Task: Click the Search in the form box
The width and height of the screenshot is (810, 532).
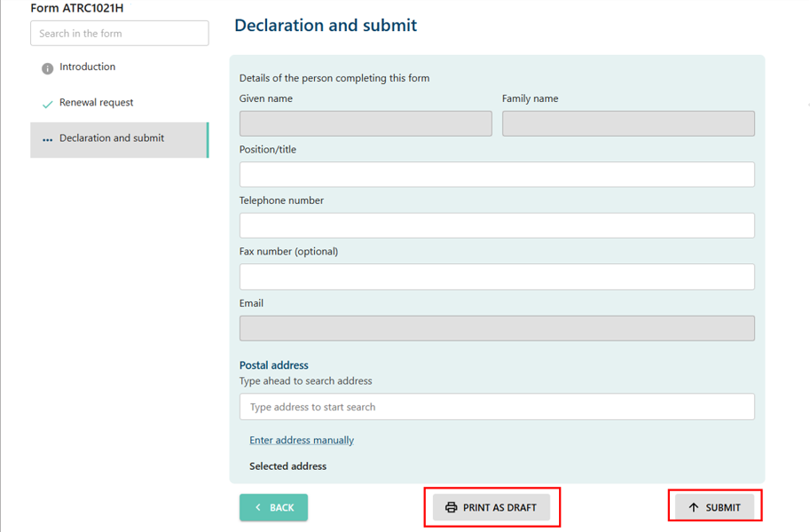Action: [119, 33]
